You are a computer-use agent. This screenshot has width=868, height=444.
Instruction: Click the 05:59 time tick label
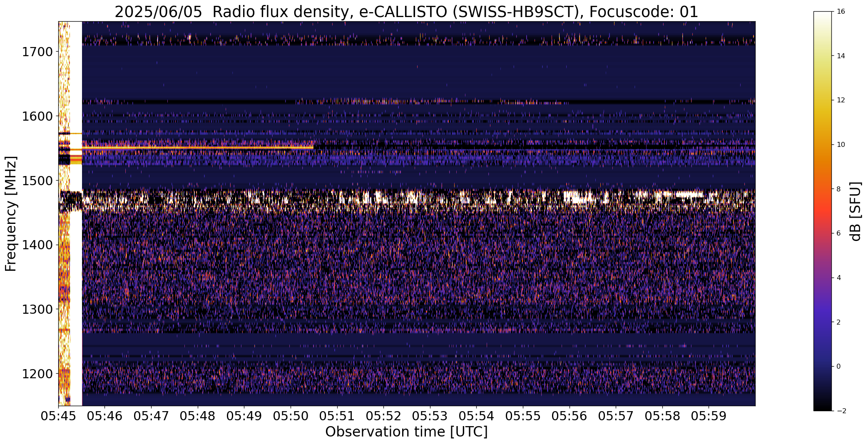tap(709, 416)
